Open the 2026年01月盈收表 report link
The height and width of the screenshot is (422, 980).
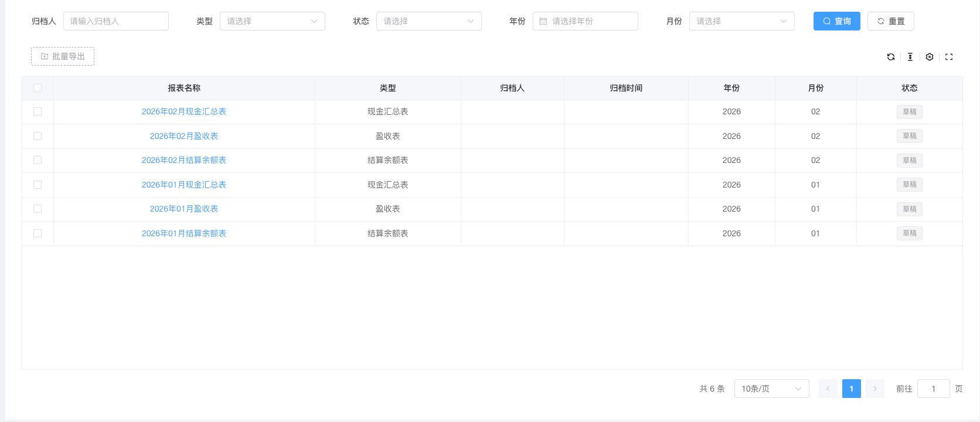(x=184, y=209)
